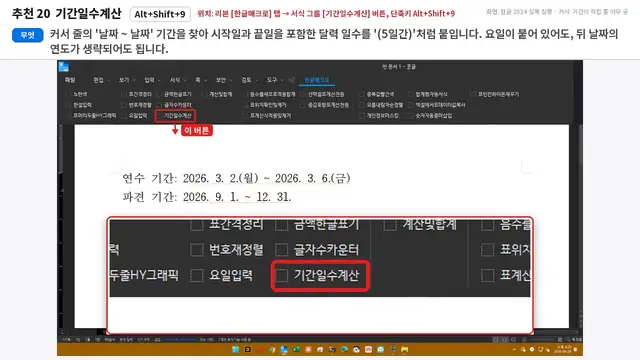Expand the dropdown arrow beside 쪽
This screenshot has height=360, width=640.
click(x=205, y=80)
